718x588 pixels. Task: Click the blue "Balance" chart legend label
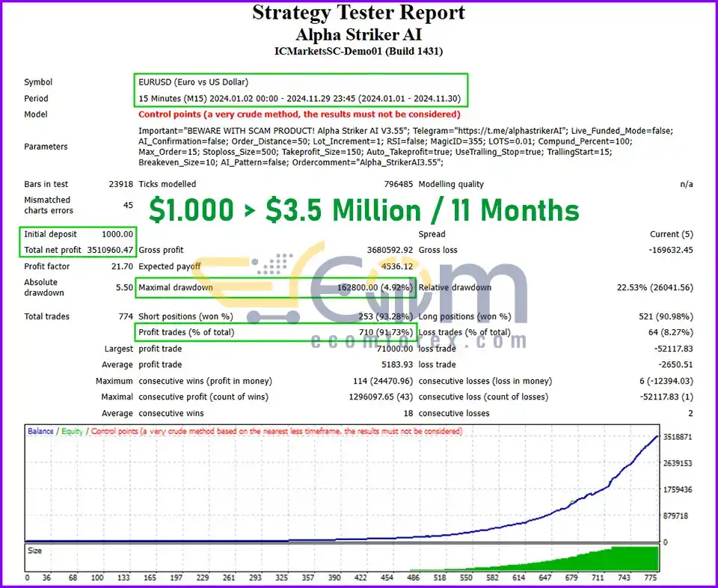coord(40,432)
